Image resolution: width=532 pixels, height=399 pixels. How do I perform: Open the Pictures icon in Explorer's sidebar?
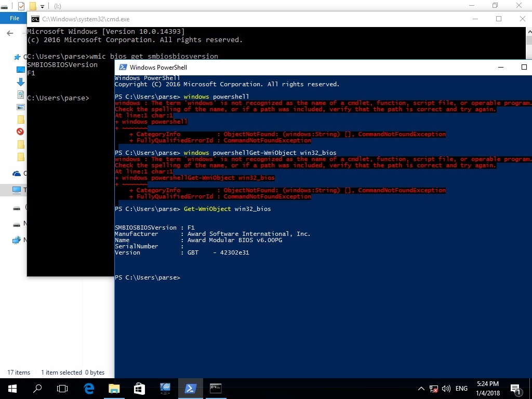tap(20, 107)
